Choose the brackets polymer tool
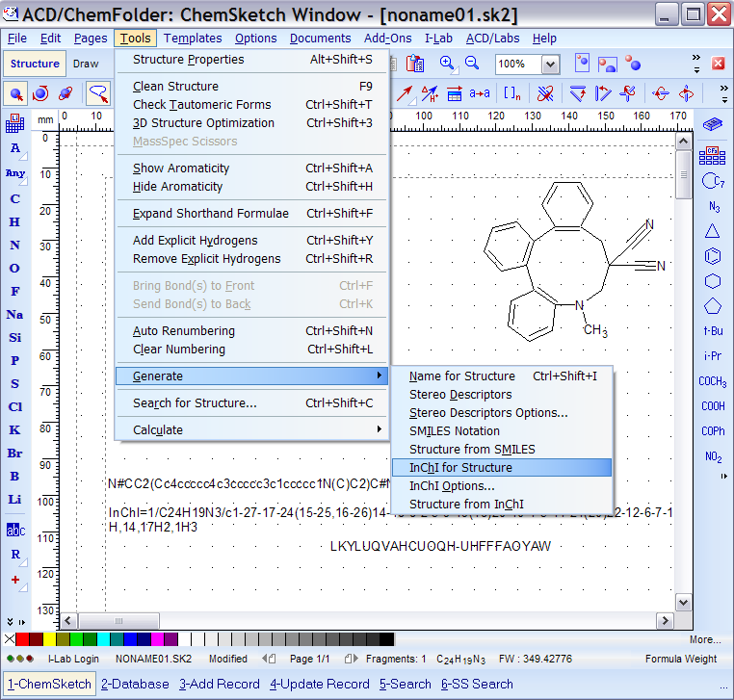The width and height of the screenshot is (734, 700). pyautogui.click(x=511, y=94)
